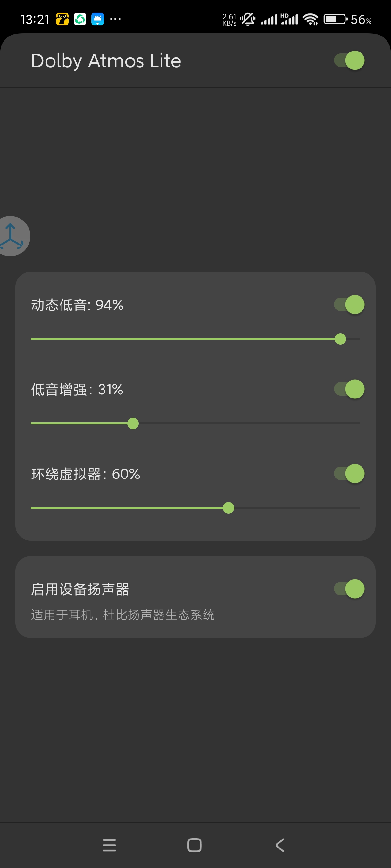Tap the green circular notification icon
Image resolution: width=391 pixels, height=868 pixels.
80,20
